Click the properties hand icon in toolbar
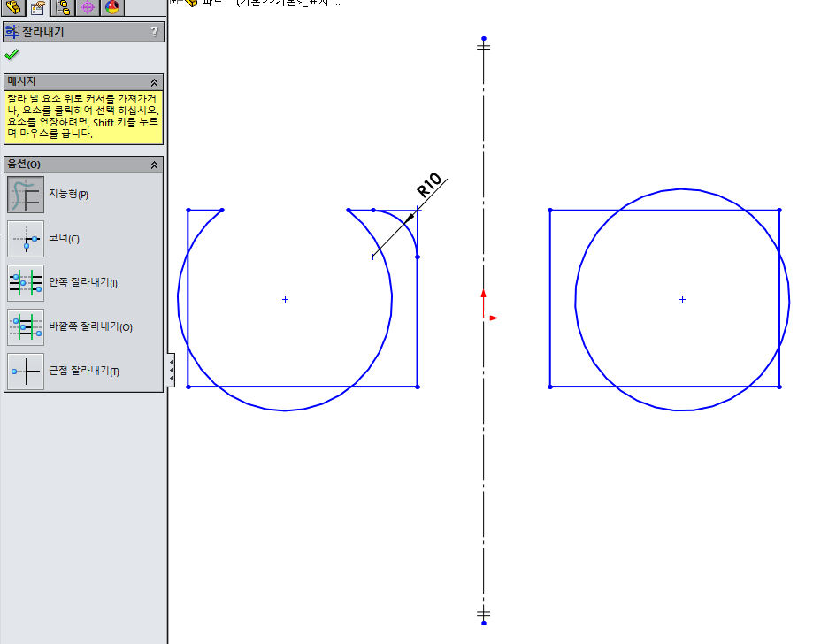 pos(36,8)
